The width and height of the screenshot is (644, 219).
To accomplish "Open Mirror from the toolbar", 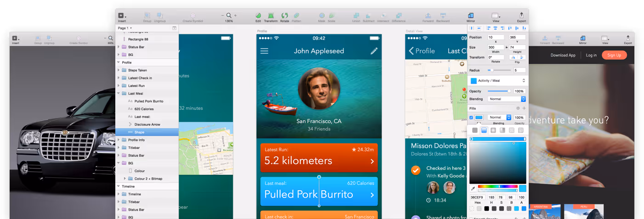I will 471,17.
